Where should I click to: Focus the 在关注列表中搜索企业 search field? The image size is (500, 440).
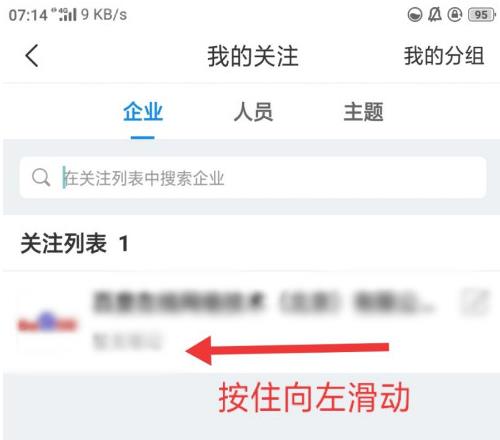click(x=253, y=177)
